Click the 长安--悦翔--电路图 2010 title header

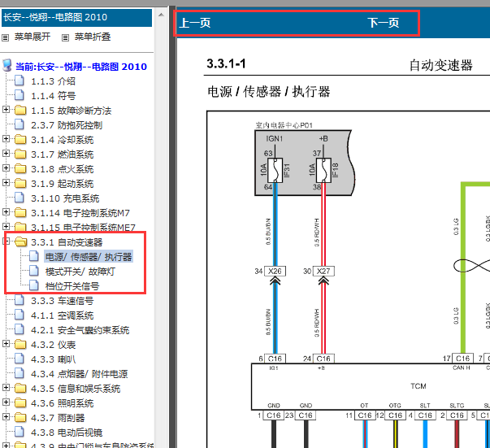(77, 18)
